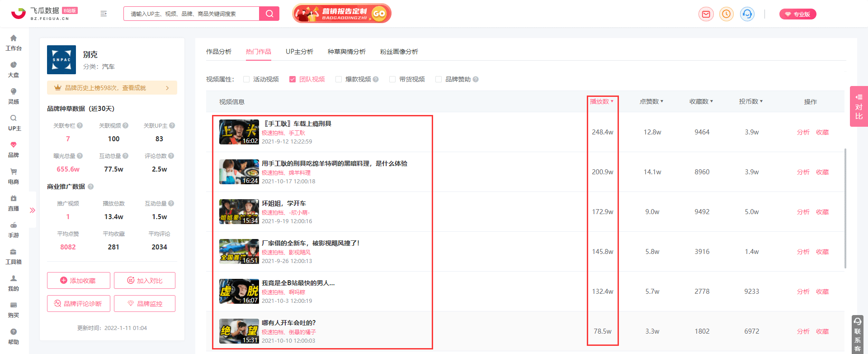Click 分析 for 哪有人开车会吐的 video
The height and width of the screenshot is (354, 868).
[x=803, y=331]
